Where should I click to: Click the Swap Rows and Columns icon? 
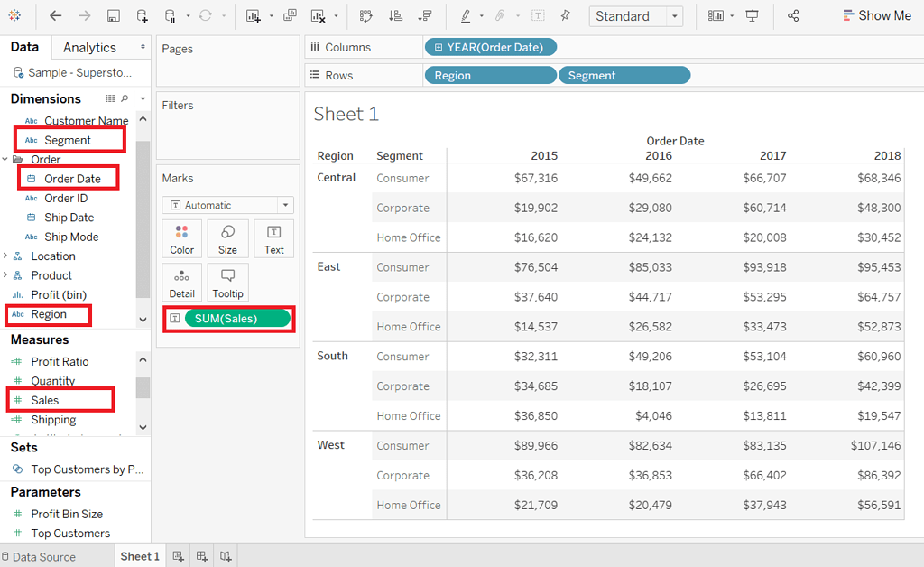(x=367, y=15)
